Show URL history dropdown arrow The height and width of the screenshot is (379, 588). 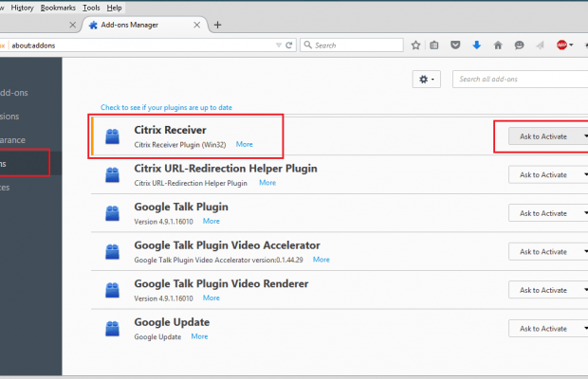[279, 45]
